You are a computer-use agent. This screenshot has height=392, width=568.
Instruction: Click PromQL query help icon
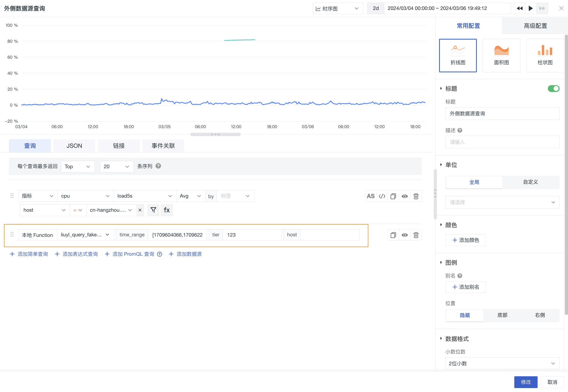pyautogui.click(x=160, y=254)
